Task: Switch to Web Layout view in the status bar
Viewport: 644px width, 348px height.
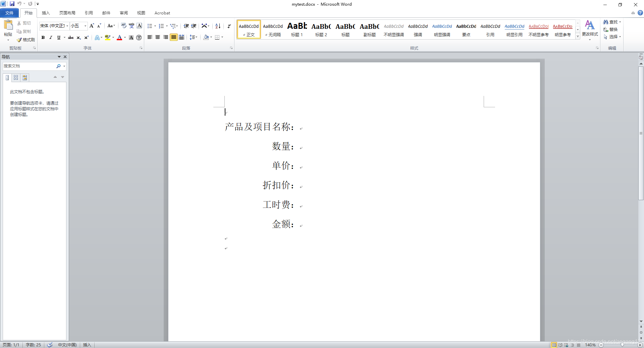Action: click(566, 345)
